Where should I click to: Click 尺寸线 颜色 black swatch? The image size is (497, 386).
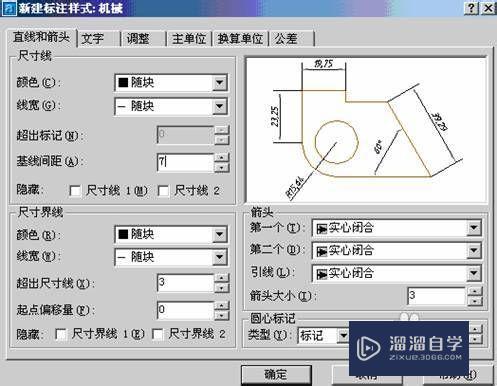click(123, 82)
